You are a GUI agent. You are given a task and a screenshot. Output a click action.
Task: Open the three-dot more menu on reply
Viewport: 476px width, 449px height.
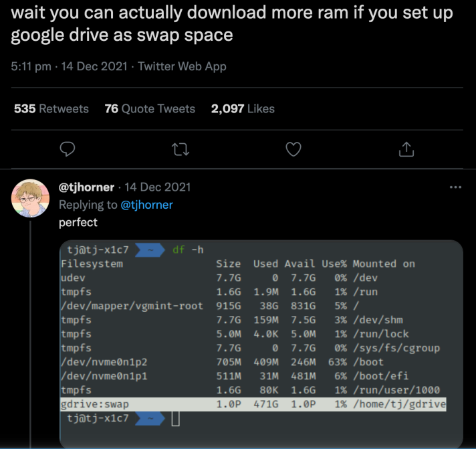(455, 187)
